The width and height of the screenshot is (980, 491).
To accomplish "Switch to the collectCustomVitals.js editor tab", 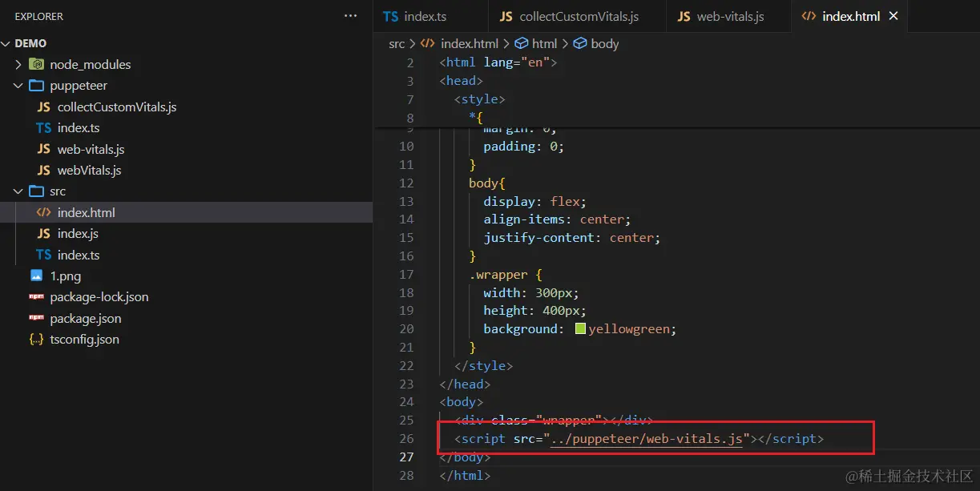I will click(x=576, y=16).
